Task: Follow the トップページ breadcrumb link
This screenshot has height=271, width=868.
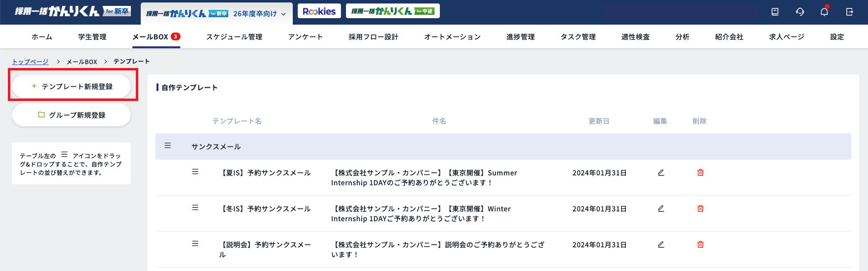Action: tap(30, 62)
